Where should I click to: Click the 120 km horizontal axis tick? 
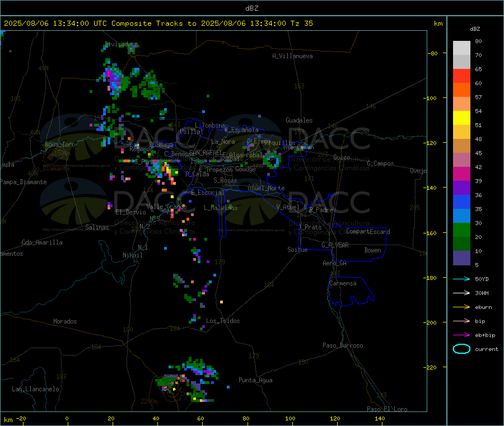point(335,418)
